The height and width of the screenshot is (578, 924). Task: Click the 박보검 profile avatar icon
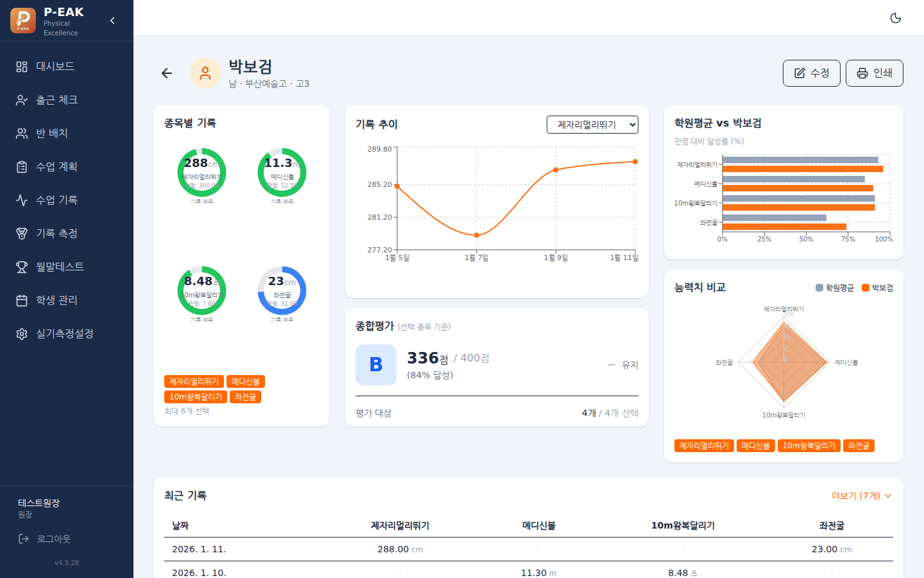tap(205, 73)
